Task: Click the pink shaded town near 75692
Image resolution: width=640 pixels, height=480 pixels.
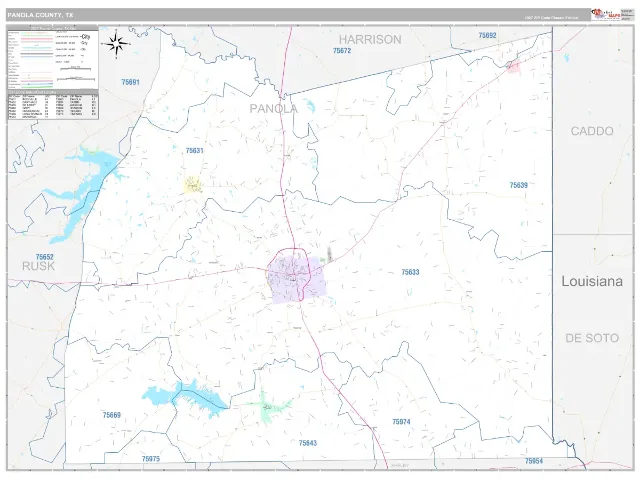Action: [513, 67]
